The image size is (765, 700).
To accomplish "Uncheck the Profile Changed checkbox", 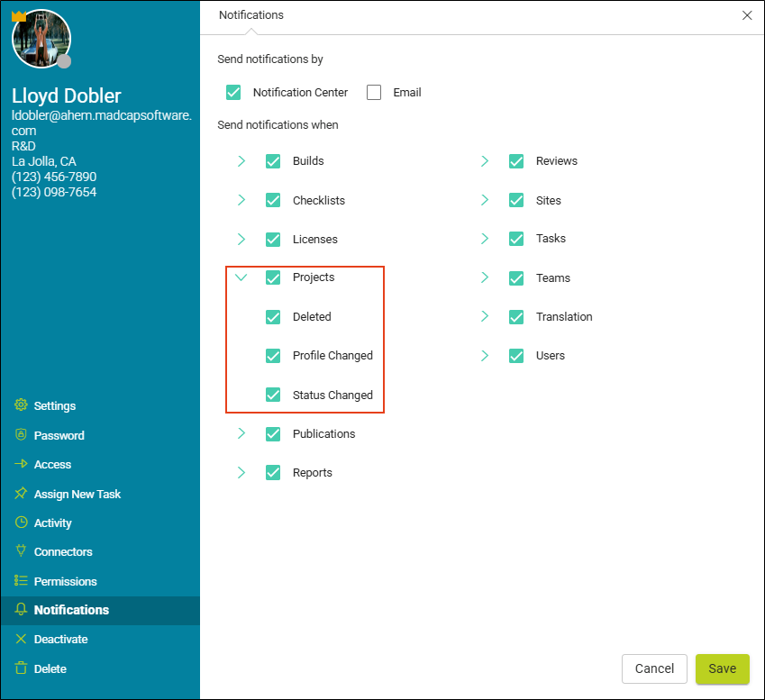I will pyautogui.click(x=273, y=356).
